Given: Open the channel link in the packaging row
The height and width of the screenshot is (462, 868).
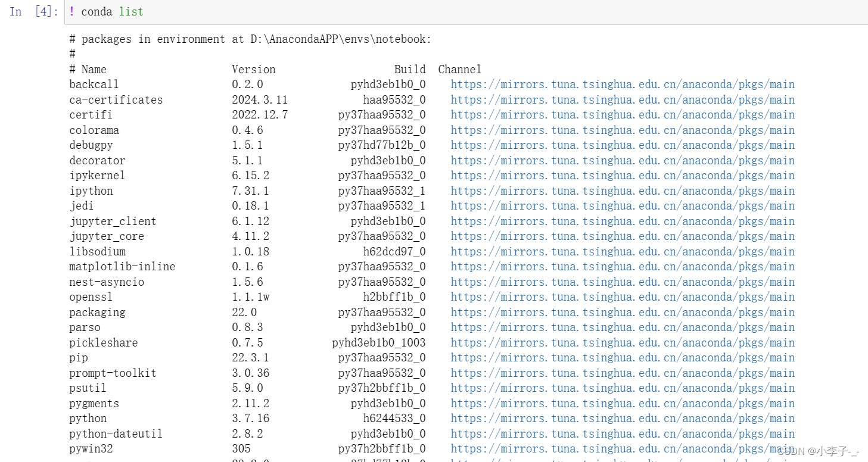Looking at the screenshot, I should (x=623, y=313).
